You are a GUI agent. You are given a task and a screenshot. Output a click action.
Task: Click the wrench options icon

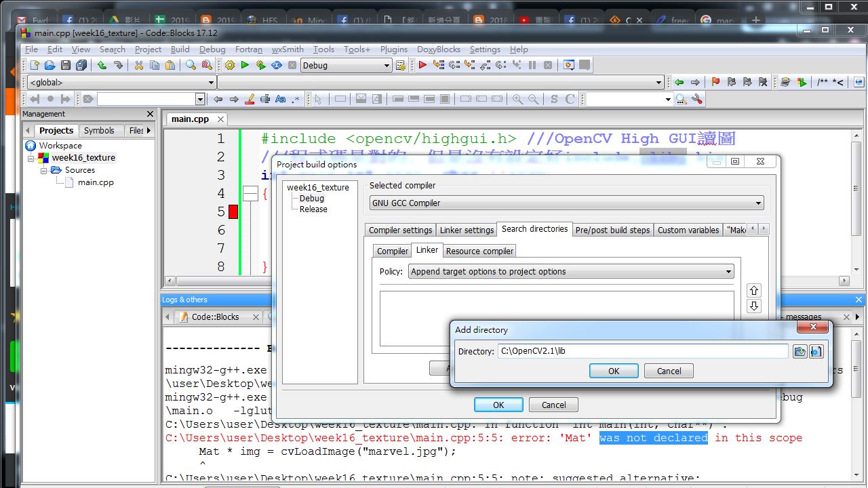coord(697,99)
